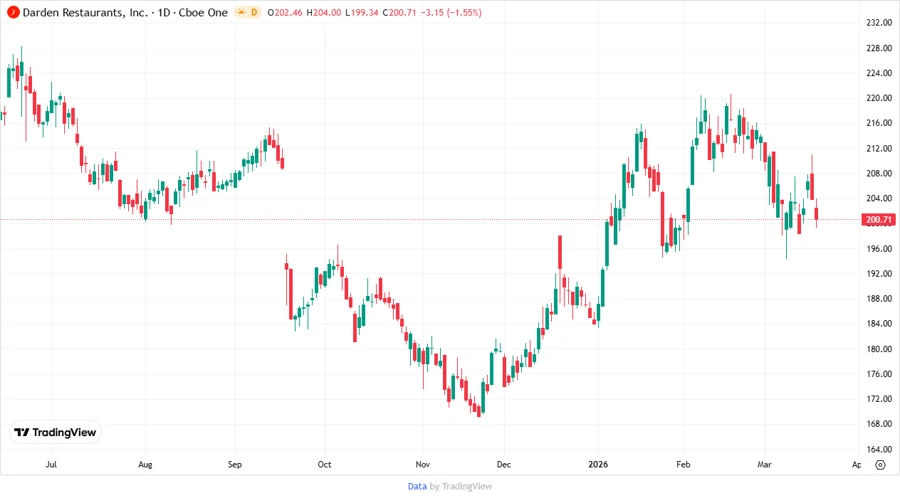Open the 'Data' link in footer
Viewport: 900px width, 498px height.
(x=417, y=486)
